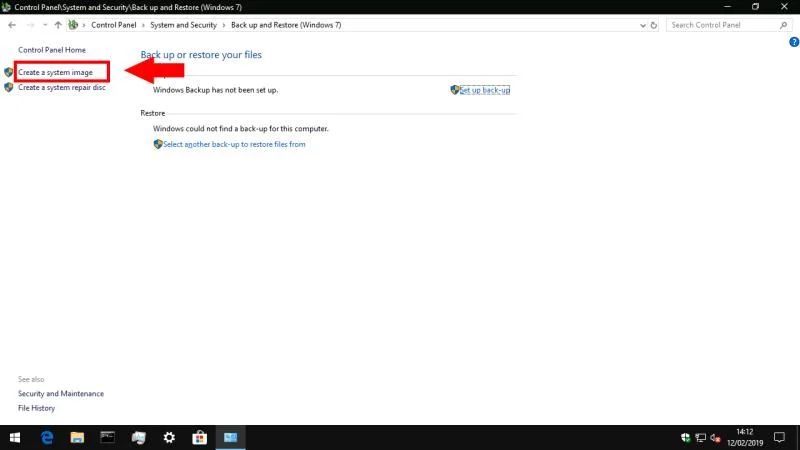
Task: Click Windows Security tray icon
Action: [x=686, y=438]
